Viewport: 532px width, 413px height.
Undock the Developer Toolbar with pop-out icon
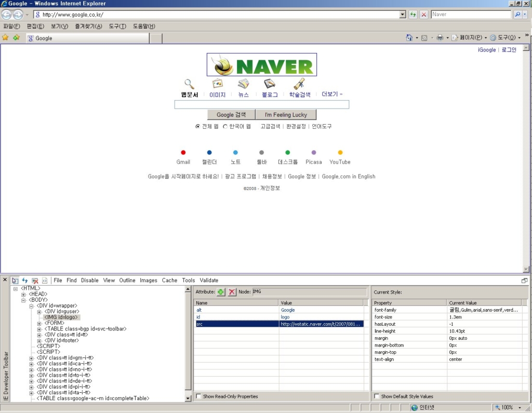[x=524, y=281]
